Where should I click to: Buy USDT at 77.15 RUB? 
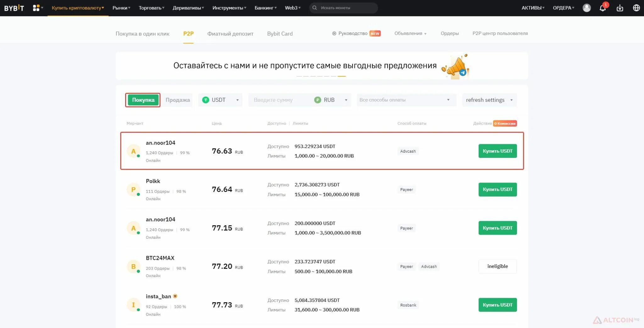tap(497, 228)
